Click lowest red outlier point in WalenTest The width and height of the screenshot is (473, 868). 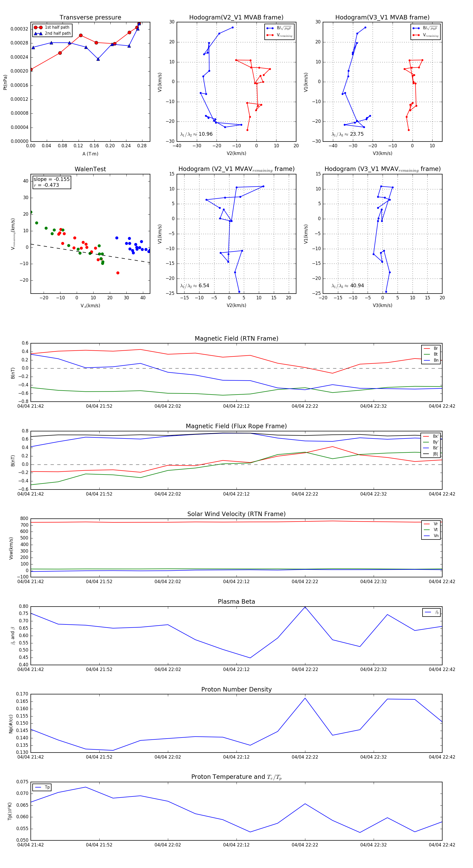117,273
